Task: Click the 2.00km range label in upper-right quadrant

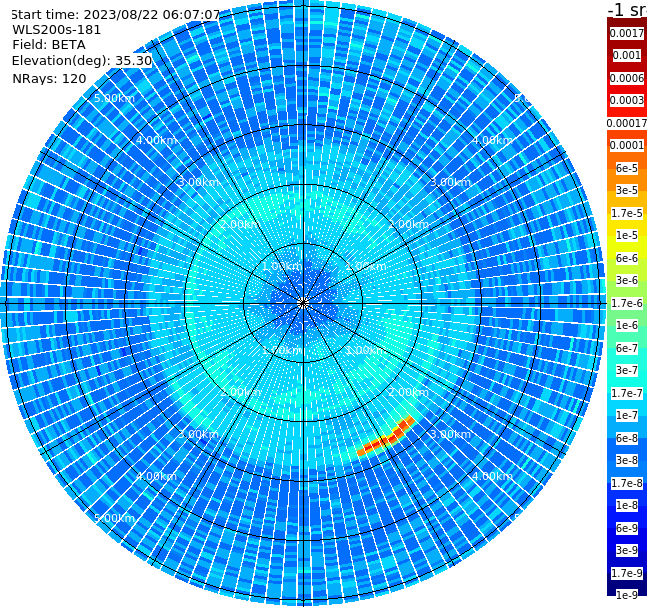Action: pos(408,224)
